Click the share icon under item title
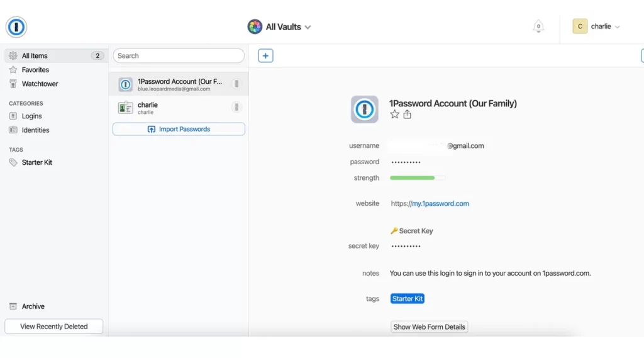644x358 pixels. pyautogui.click(x=407, y=115)
